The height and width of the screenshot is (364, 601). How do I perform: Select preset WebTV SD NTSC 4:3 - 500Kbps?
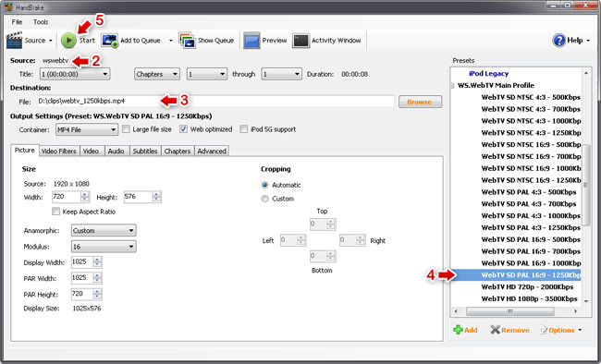pyautogui.click(x=531, y=97)
